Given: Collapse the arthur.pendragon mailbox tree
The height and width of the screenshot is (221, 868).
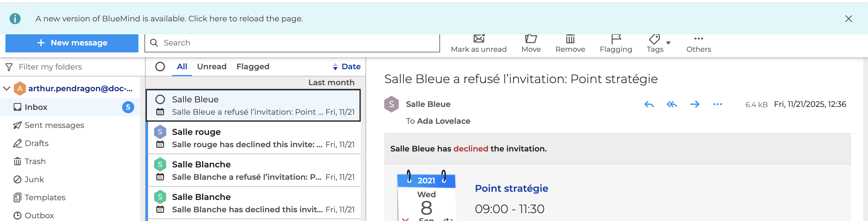Looking at the screenshot, I should (7, 89).
